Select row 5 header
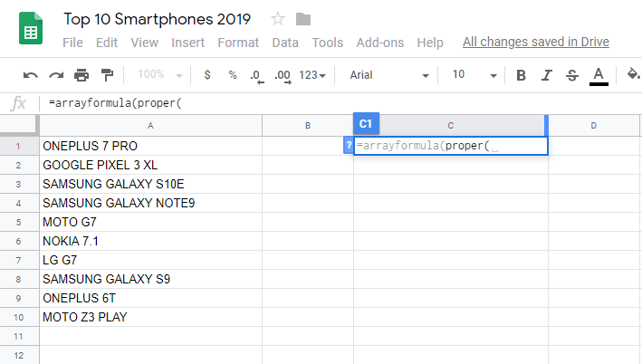Viewport: 642px width, 364px height. click(18, 223)
